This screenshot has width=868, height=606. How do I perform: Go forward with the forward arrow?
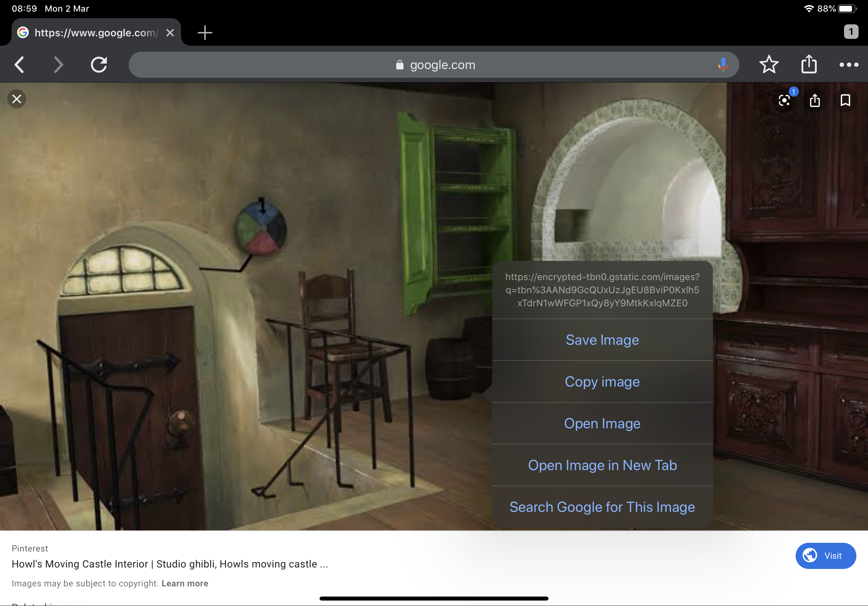click(x=58, y=65)
